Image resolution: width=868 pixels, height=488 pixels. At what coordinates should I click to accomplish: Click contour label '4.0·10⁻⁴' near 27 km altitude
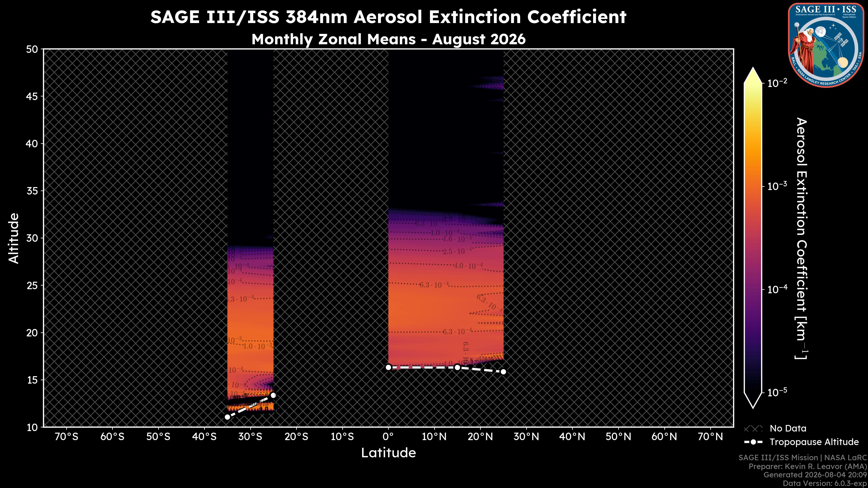coord(468,266)
